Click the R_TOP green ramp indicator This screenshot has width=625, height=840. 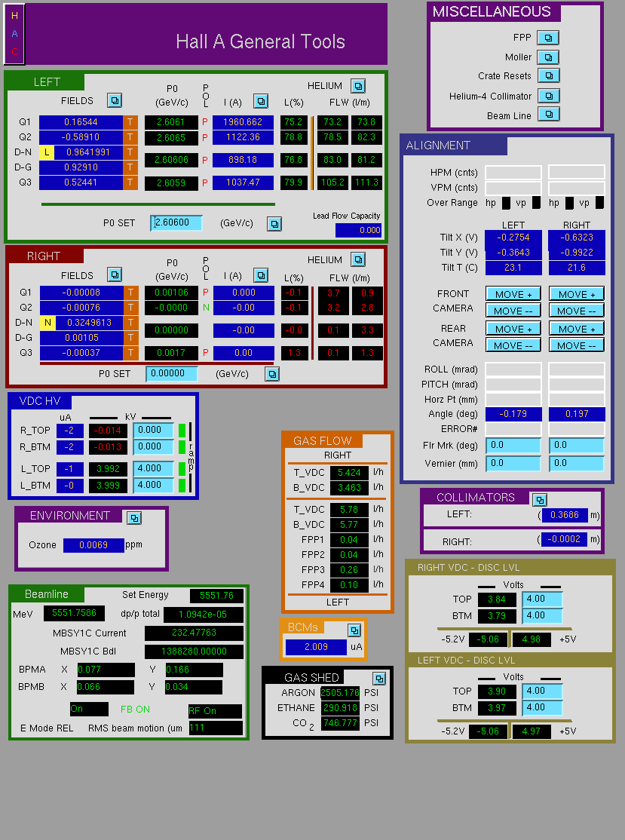tap(182, 430)
